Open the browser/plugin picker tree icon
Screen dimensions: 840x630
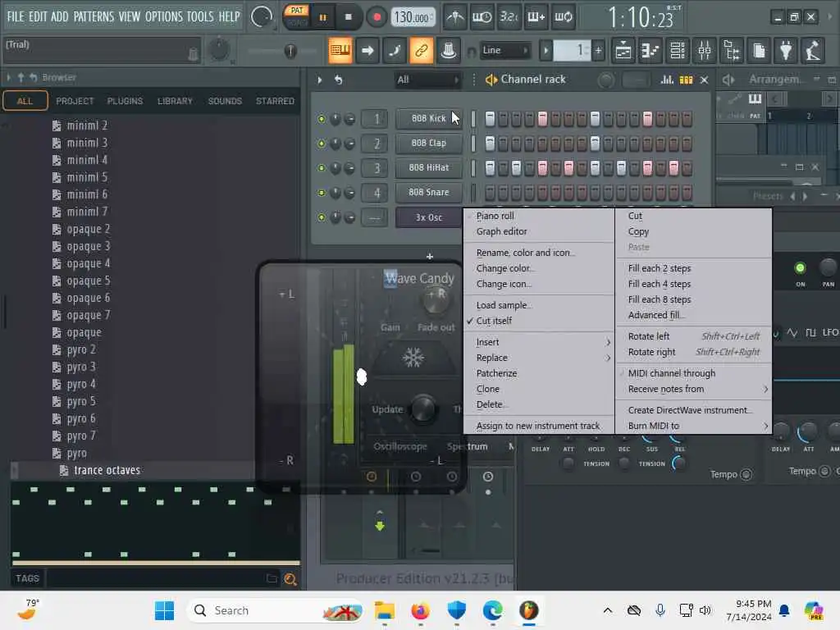[732, 50]
